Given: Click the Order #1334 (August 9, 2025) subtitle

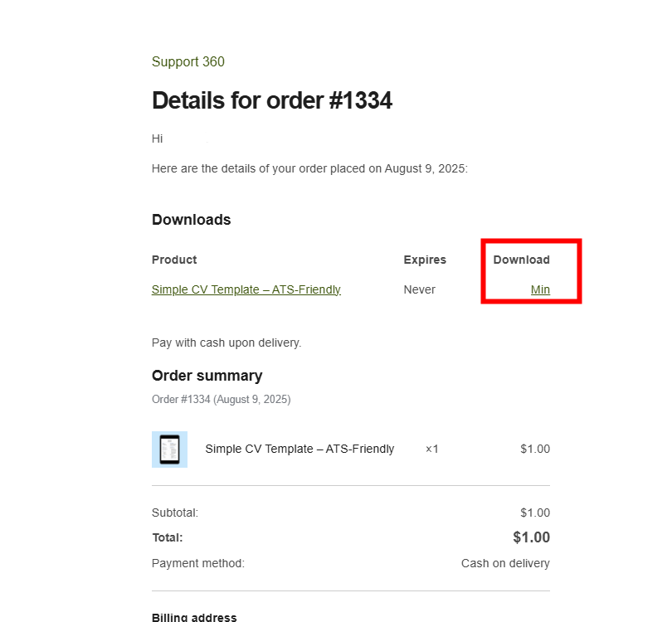Looking at the screenshot, I should [221, 400].
